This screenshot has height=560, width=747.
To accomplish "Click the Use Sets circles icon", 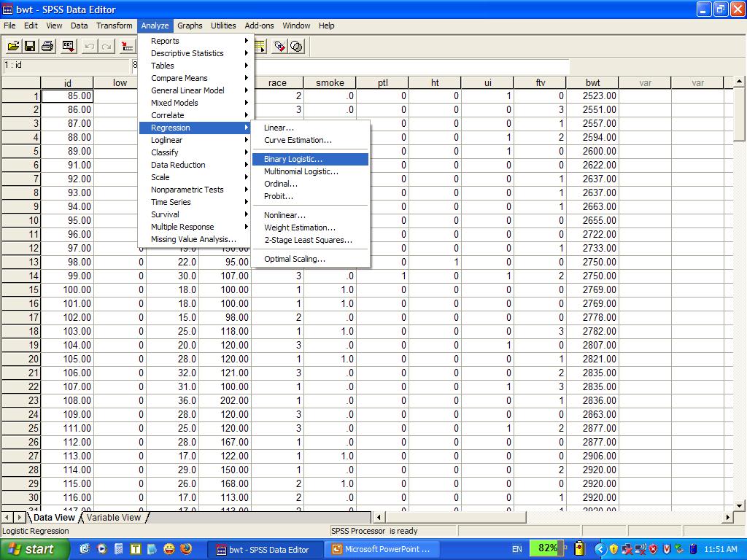I will 297,46.
